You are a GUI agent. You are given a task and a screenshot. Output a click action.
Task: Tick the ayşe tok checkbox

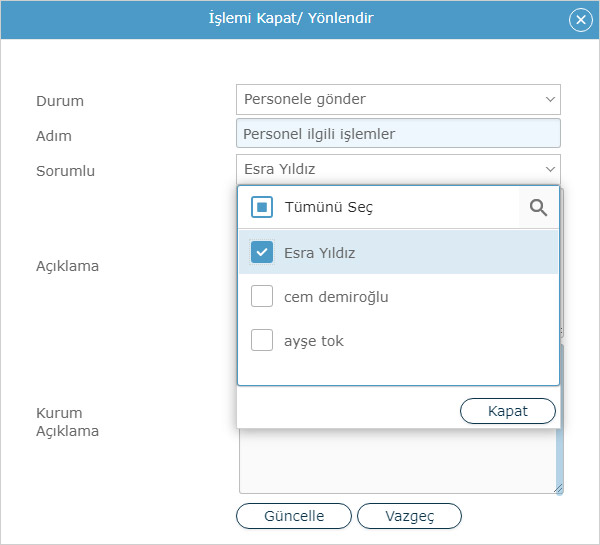coord(262,340)
